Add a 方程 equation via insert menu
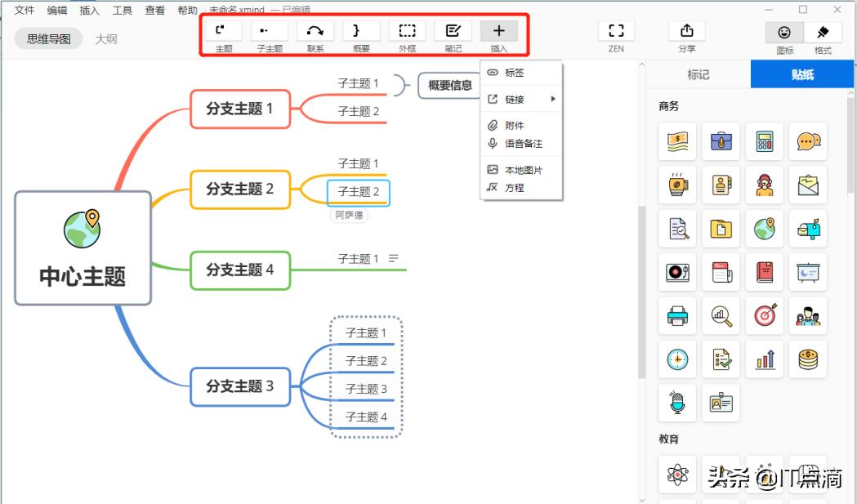 tap(515, 187)
